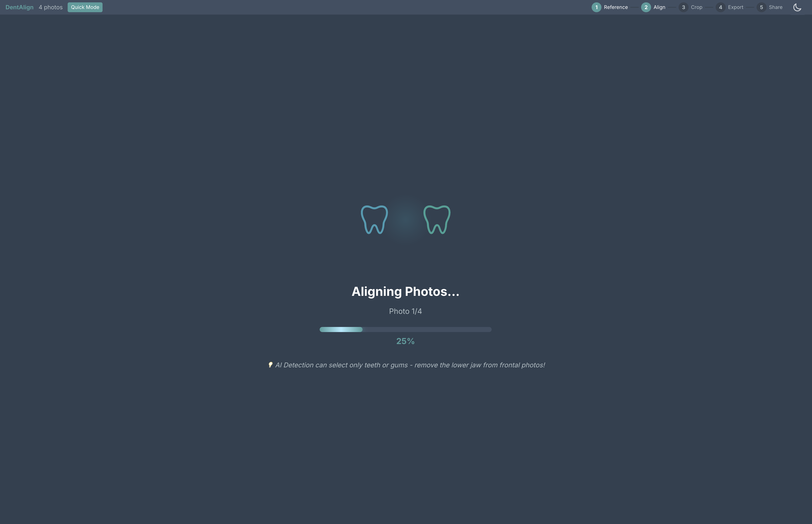
Task: Select the Crop step label
Action: point(696,7)
